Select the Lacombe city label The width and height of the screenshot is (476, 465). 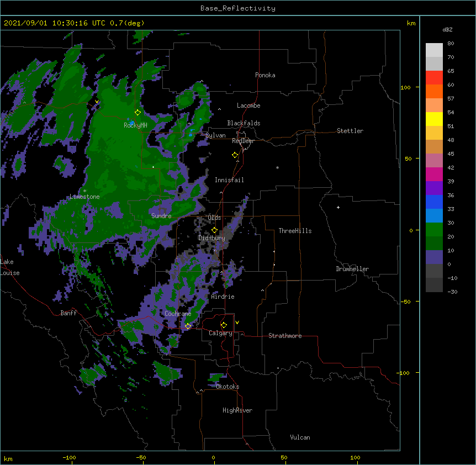point(248,105)
